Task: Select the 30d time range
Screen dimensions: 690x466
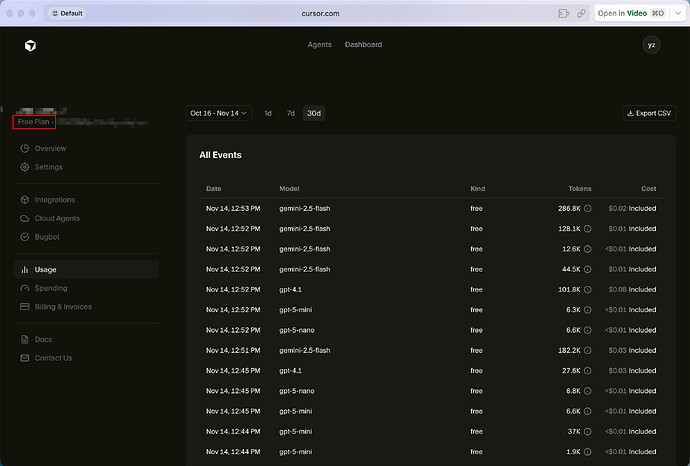Action: tap(314, 113)
